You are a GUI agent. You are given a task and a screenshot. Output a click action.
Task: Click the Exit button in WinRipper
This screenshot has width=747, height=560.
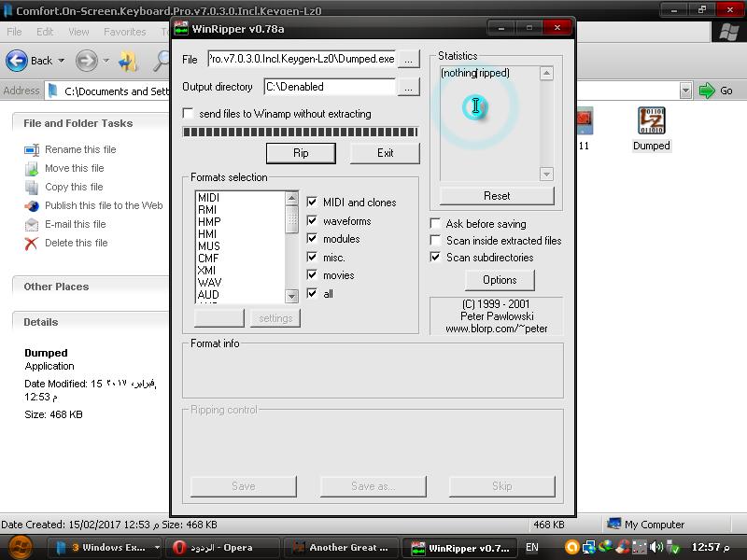(385, 153)
